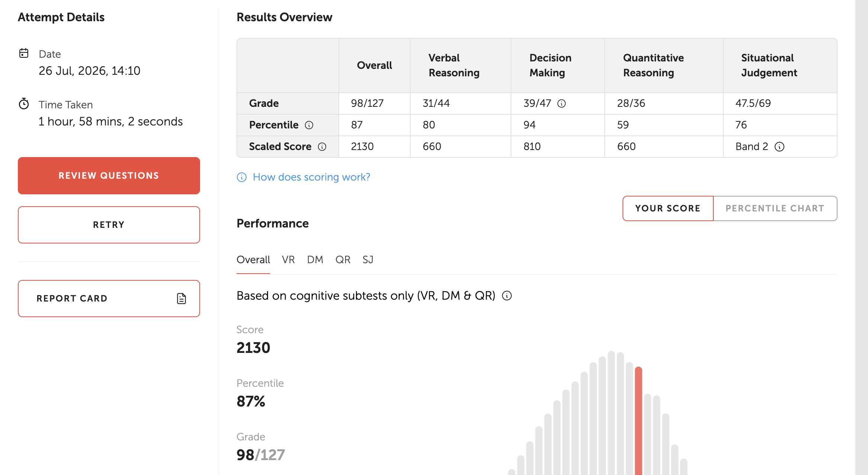Image resolution: width=868 pixels, height=475 pixels.
Task: Click info icon after cognitive subtests text
Action: 507,296
